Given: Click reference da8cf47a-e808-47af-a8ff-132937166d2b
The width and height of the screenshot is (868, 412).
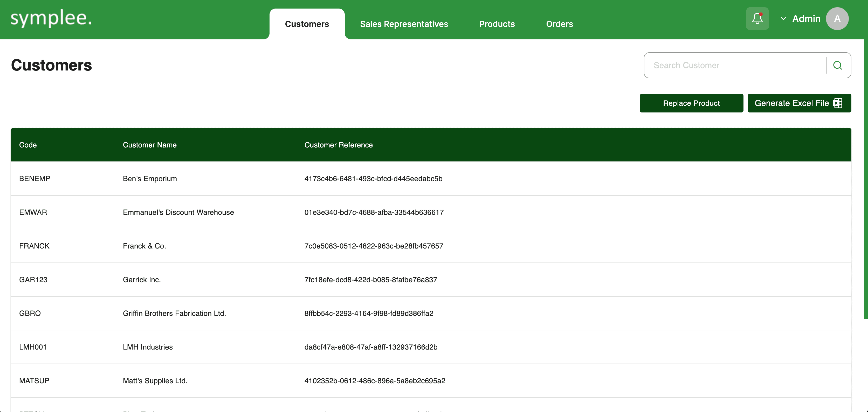Looking at the screenshot, I should 371,347.
